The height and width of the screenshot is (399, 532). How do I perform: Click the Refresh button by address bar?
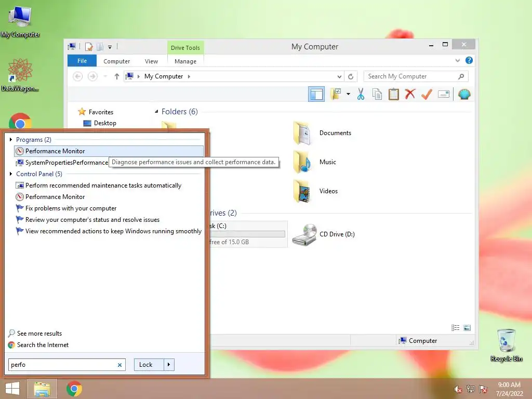351,76
